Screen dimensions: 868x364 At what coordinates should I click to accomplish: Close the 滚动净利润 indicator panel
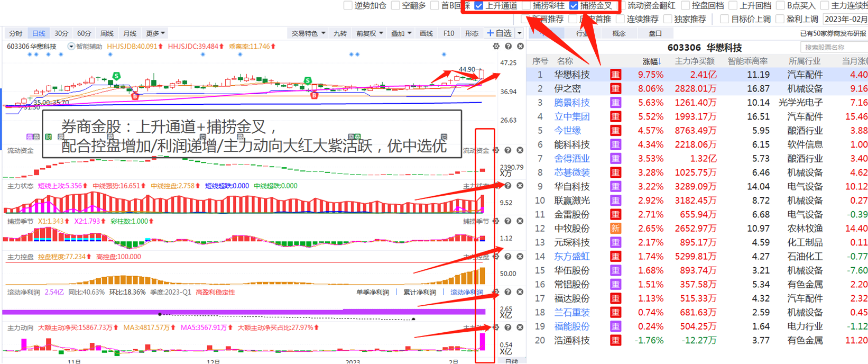pyautogui.click(x=520, y=292)
